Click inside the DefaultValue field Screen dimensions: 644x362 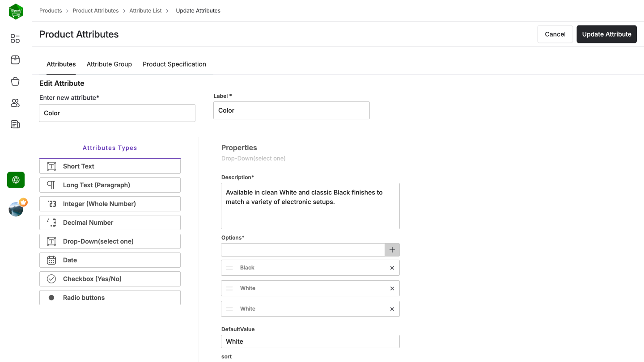click(x=310, y=341)
